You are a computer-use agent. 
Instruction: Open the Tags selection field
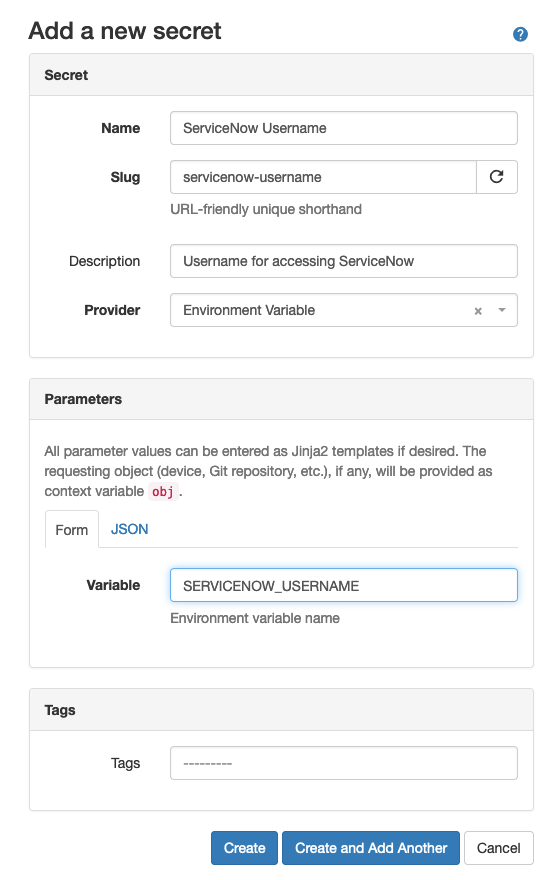coord(343,763)
